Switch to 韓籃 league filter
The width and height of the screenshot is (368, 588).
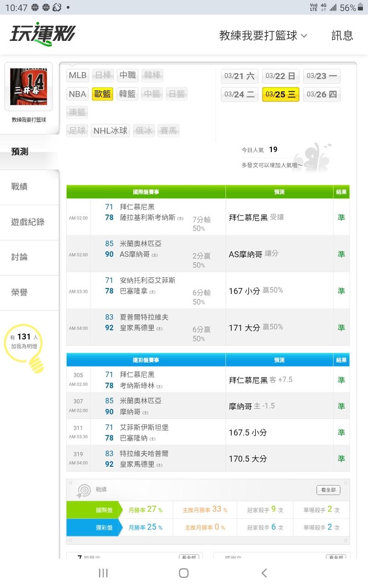click(127, 94)
